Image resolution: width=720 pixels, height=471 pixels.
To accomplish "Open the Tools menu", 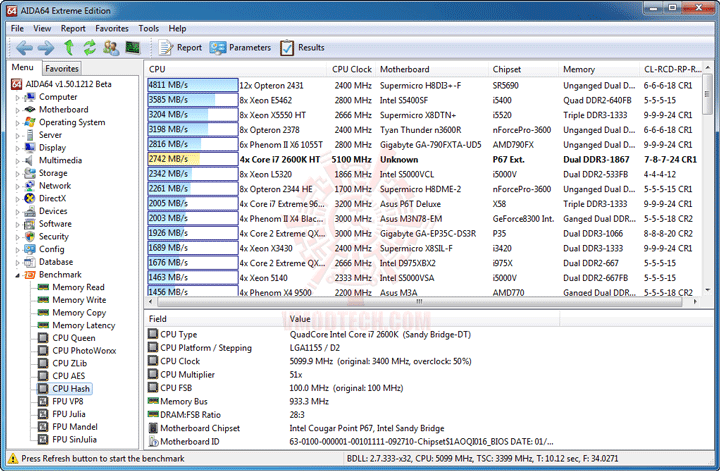I will [148, 28].
